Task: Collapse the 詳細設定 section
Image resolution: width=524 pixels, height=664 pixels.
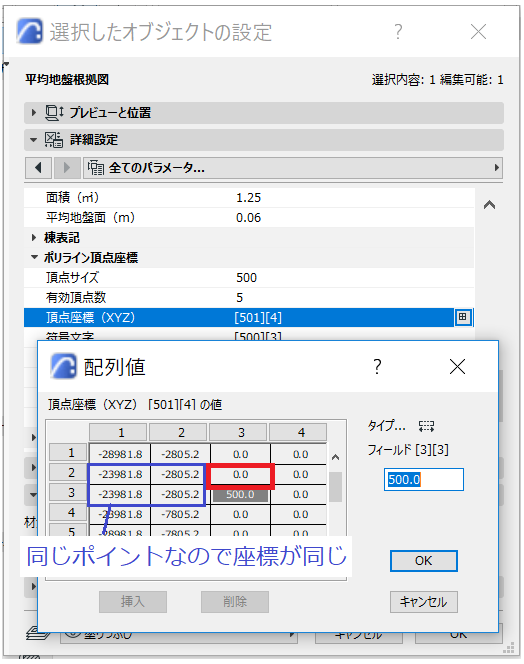Action: click(x=34, y=140)
